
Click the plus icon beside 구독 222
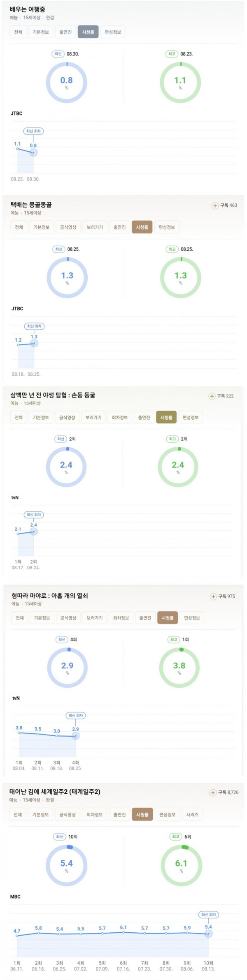212,396
